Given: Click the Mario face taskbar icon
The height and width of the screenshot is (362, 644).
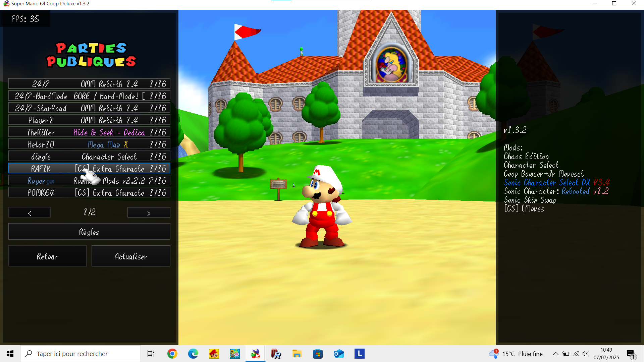Looking at the screenshot, I should 214,354.
